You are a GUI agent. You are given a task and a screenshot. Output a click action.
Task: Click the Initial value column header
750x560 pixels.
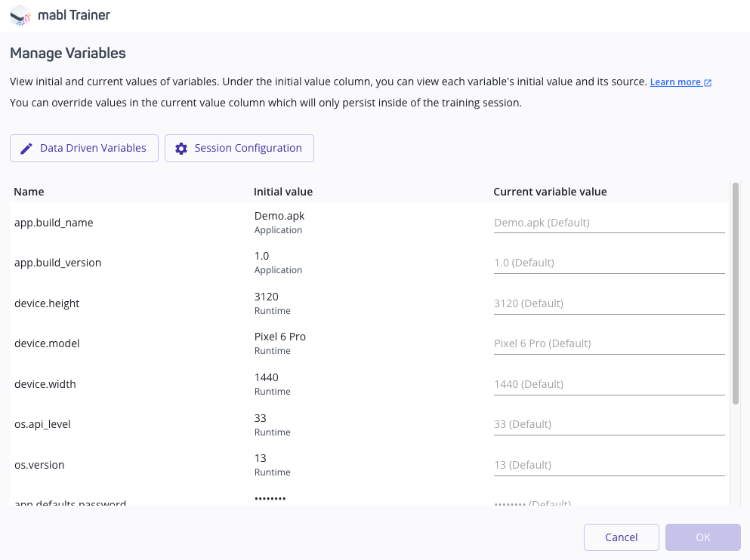point(283,191)
